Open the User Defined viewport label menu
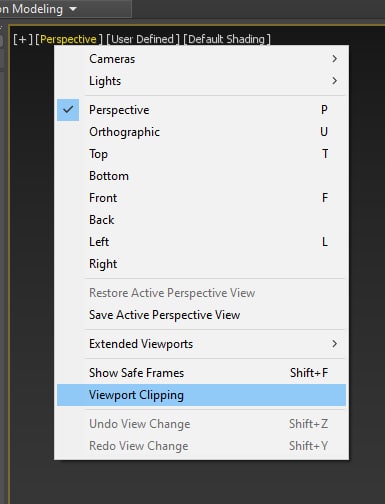Viewport: 385px width, 504px height. (143, 39)
